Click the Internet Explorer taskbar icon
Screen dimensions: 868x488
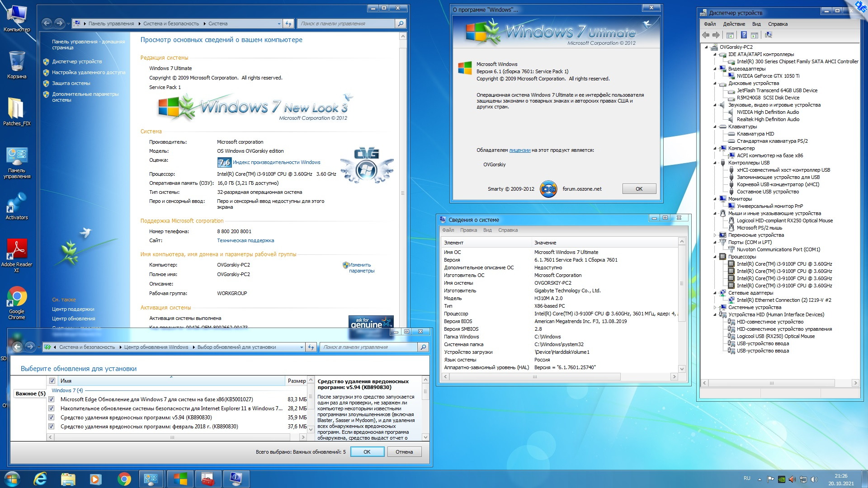(x=40, y=479)
